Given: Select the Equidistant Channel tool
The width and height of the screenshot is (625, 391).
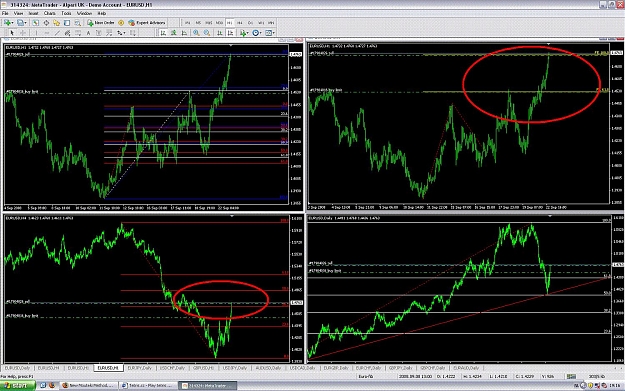Looking at the screenshot, I should (67, 33).
